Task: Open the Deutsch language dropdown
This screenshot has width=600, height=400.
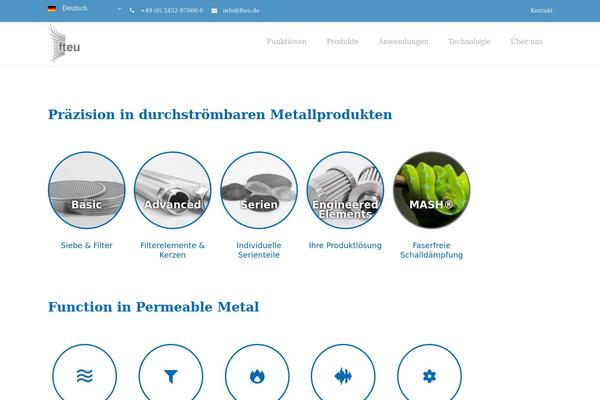Action: (85, 8)
